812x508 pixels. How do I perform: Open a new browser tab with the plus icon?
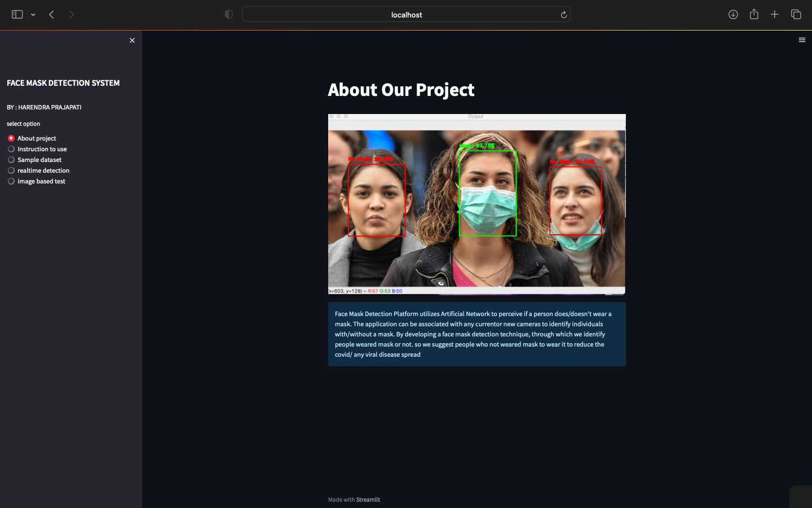[775, 14]
